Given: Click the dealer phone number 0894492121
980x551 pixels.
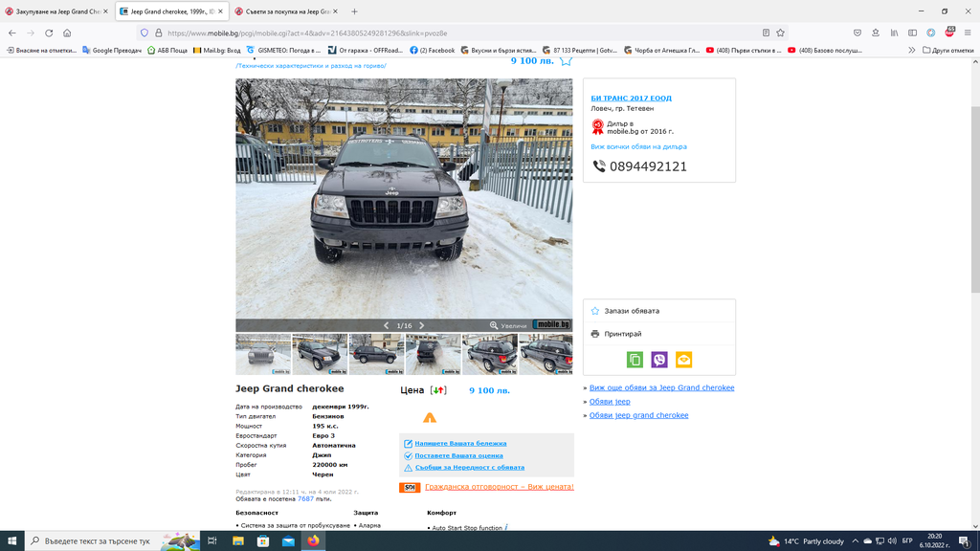Looking at the screenshot, I should click(648, 166).
